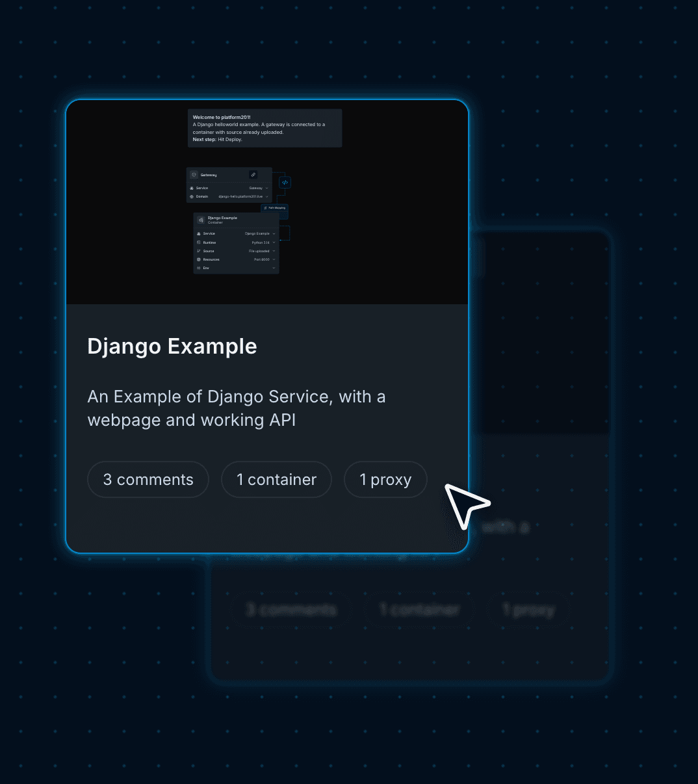Click the Path Mapping node
Image resolution: width=698 pixels, height=784 pixels.
coord(274,208)
